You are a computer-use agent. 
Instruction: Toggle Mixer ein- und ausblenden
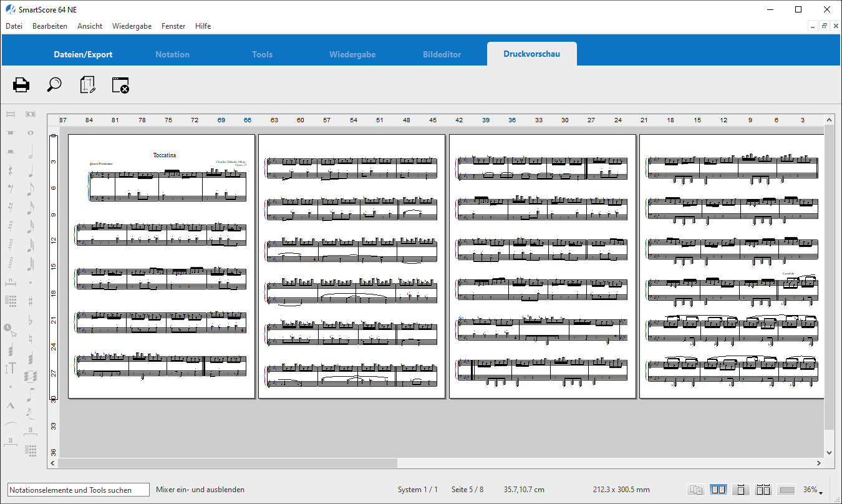(200, 490)
